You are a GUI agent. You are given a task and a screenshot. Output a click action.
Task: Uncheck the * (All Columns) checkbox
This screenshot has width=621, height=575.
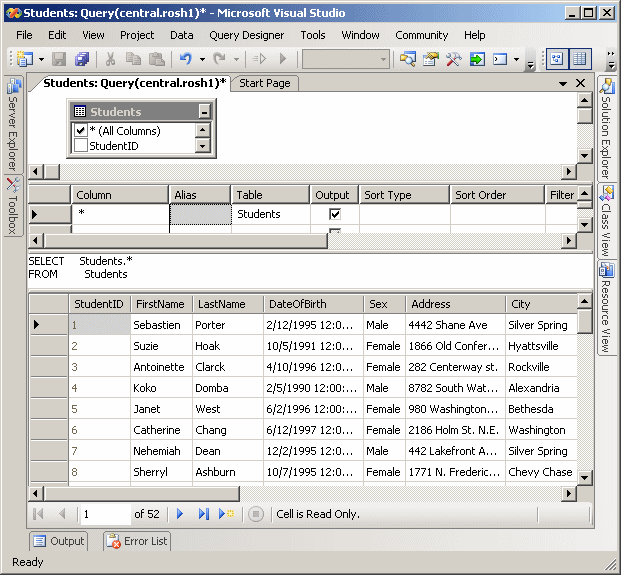pos(81,130)
